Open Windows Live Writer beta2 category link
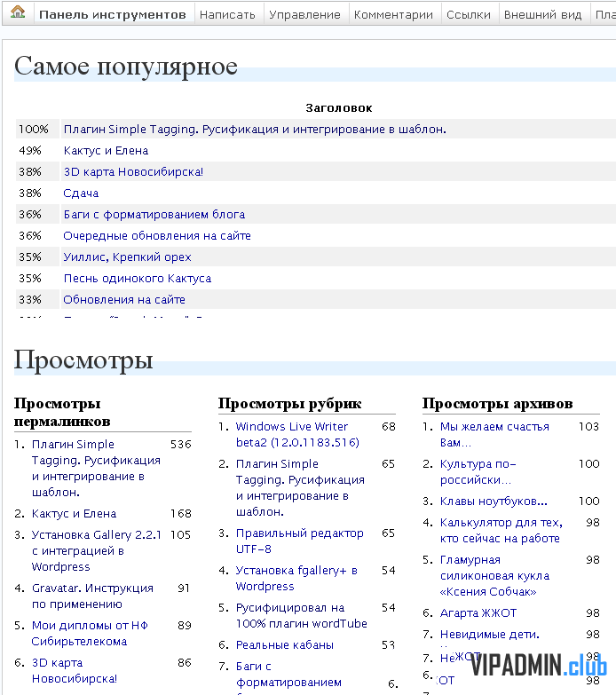The height and width of the screenshot is (695, 616). [x=297, y=434]
